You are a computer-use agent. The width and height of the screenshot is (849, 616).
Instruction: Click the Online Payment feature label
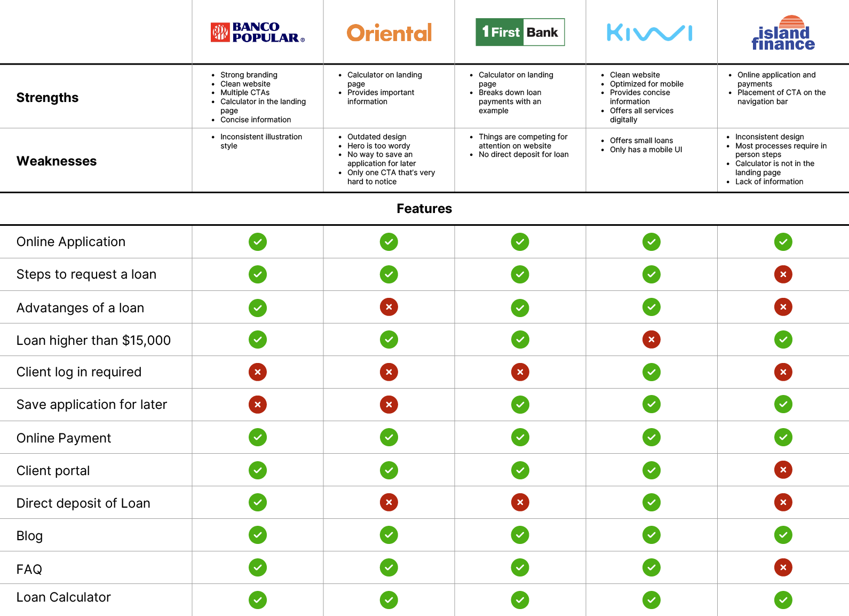64,438
